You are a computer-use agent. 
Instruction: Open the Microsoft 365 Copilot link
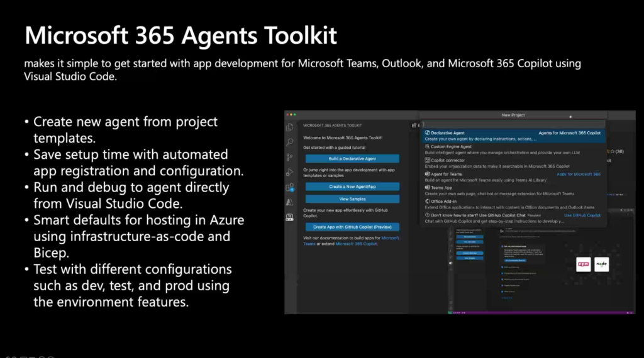tap(356, 244)
